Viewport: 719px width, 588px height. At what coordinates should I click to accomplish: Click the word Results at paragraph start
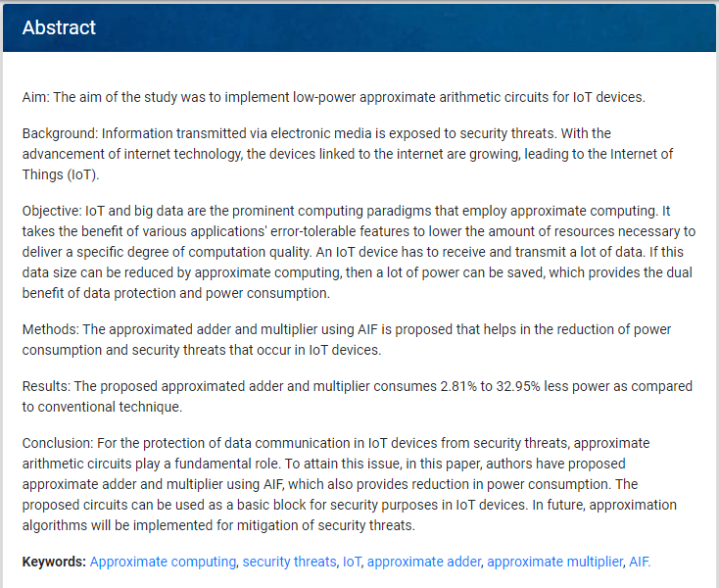(x=45, y=386)
